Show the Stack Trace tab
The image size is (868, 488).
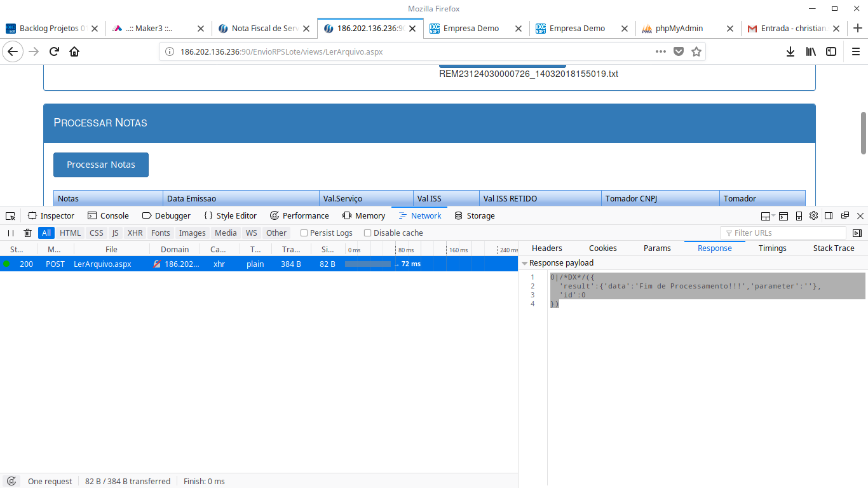coord(834,248)
